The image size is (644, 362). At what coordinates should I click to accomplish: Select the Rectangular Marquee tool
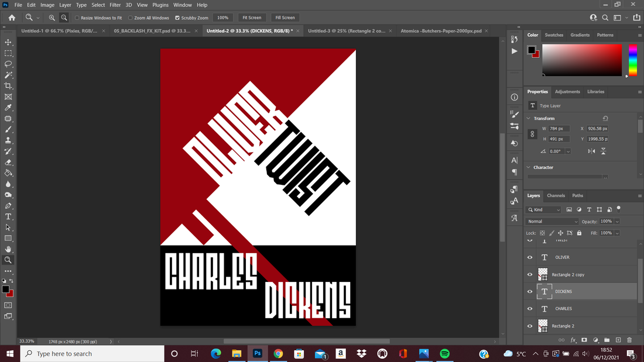coord(8,53)
